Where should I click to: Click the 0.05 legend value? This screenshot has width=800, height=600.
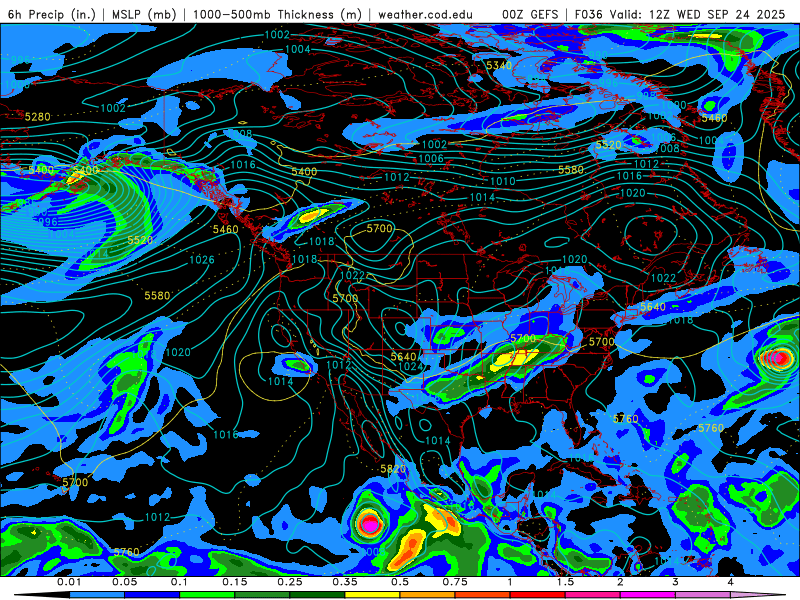click(x=124, y=582)
